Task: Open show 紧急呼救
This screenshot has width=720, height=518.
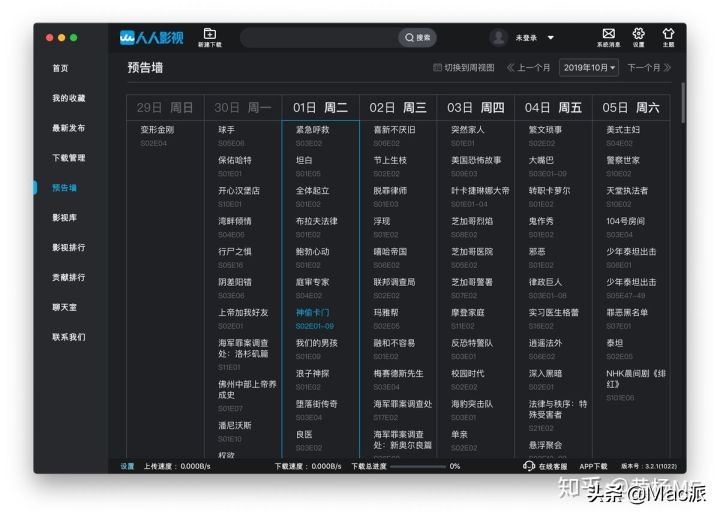Action: (x=312, y=130)
